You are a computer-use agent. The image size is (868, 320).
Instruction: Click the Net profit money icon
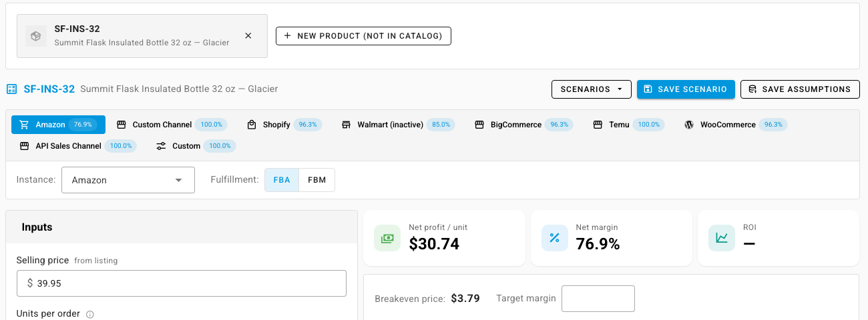click(x=387, y=238)
